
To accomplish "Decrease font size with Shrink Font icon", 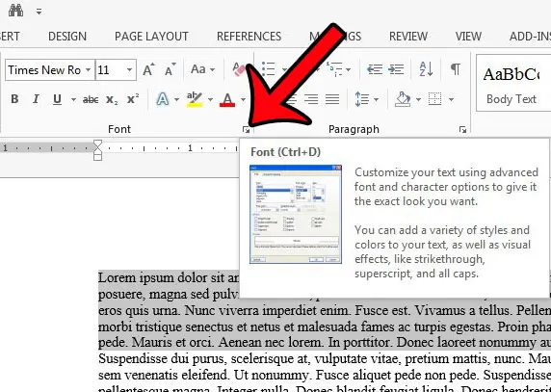I will coord(171,69).
